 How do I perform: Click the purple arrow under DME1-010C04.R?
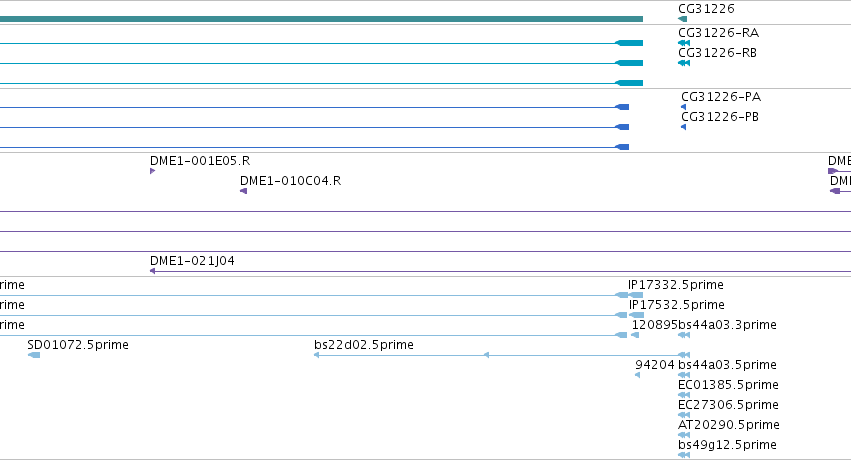[x=244, y=191]
